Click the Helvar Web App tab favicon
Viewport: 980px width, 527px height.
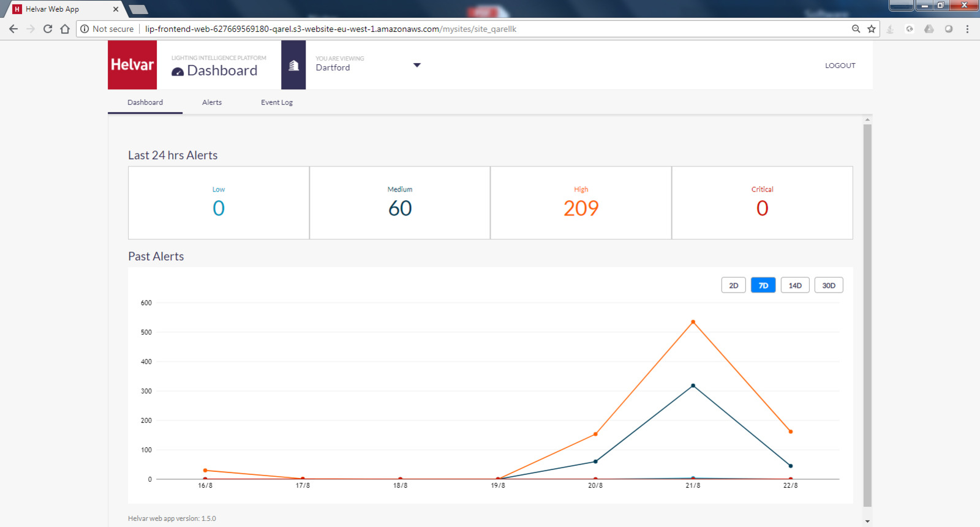coord(17,9)
